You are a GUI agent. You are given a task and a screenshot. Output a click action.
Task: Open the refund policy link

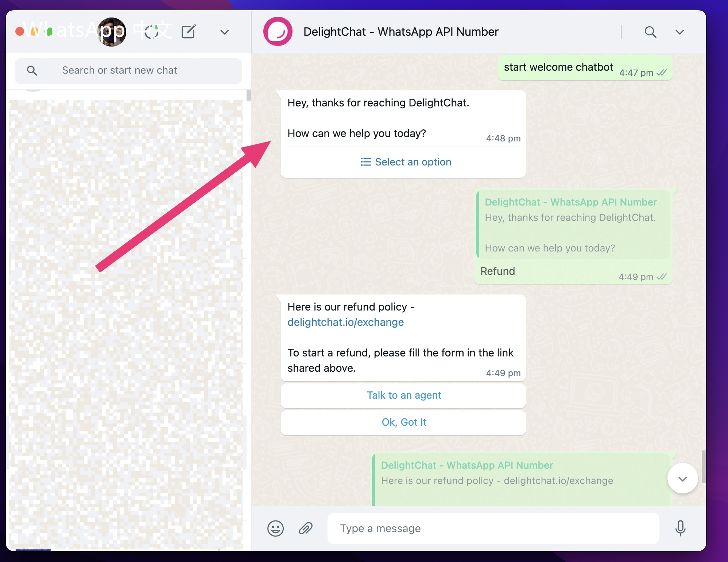[345, 322]
